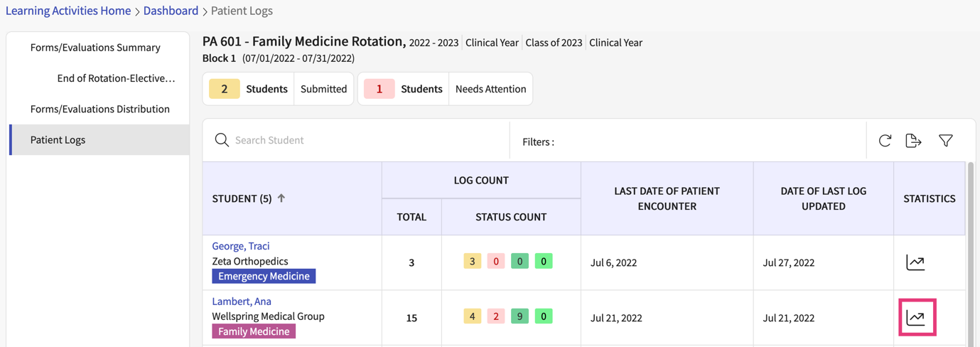Select Forms/Evaluations Distribution in sidebar
The image size is (980, 347).
coord(99,109)
